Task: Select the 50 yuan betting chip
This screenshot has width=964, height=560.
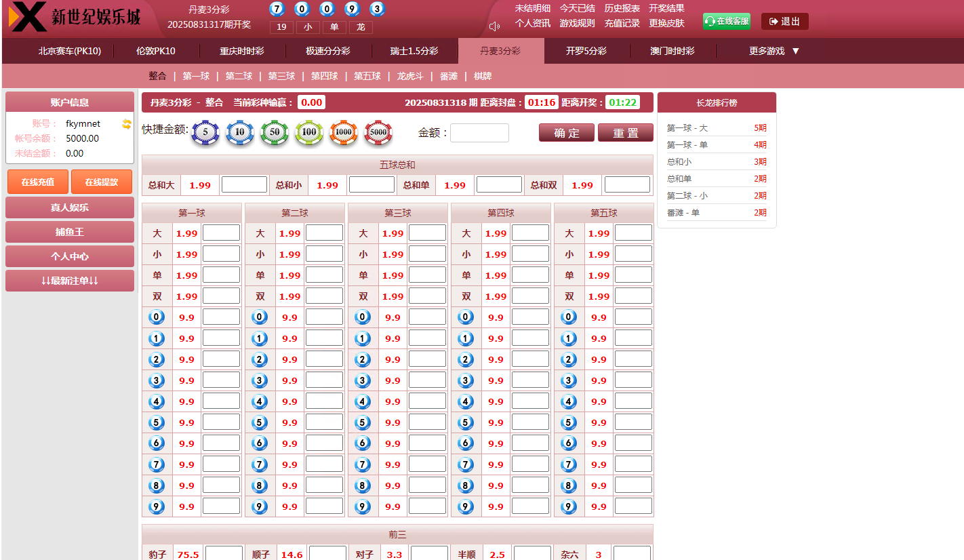Action: pyautogui.click(x=275, y=133)
